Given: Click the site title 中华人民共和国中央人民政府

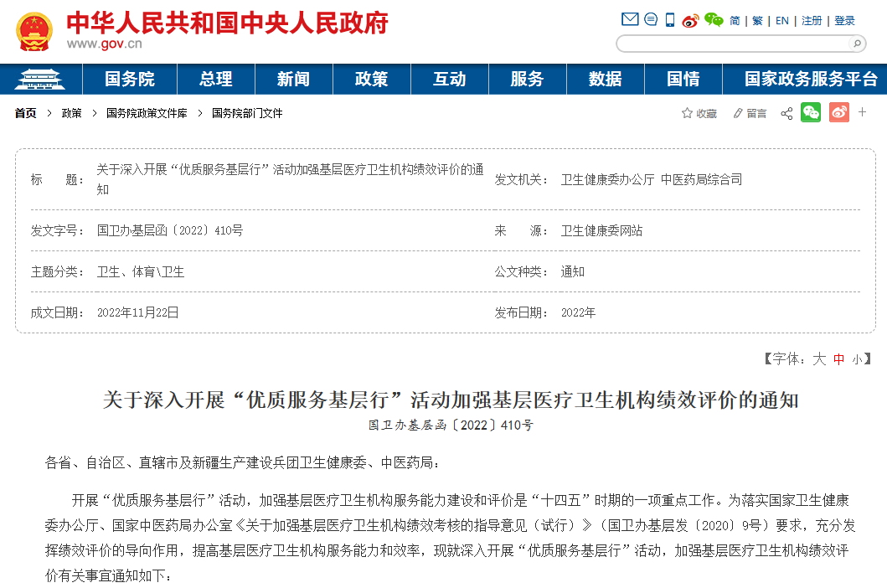Looking at the screenshot, I should 228,23.
